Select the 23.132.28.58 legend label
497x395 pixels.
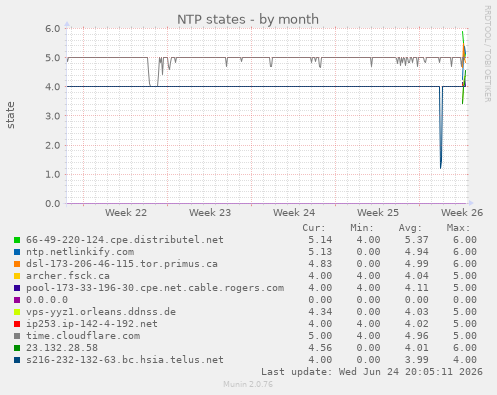[62, 348]
